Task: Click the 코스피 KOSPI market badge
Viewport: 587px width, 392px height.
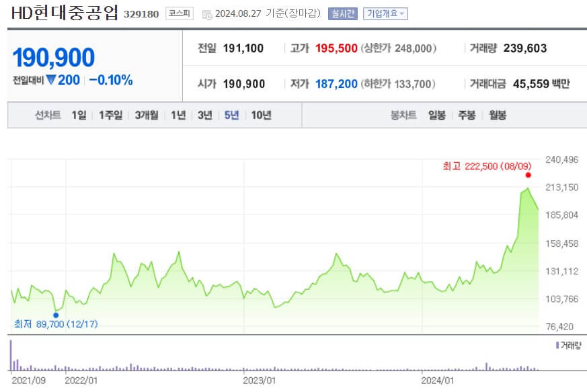Action: tap(180, 12)
